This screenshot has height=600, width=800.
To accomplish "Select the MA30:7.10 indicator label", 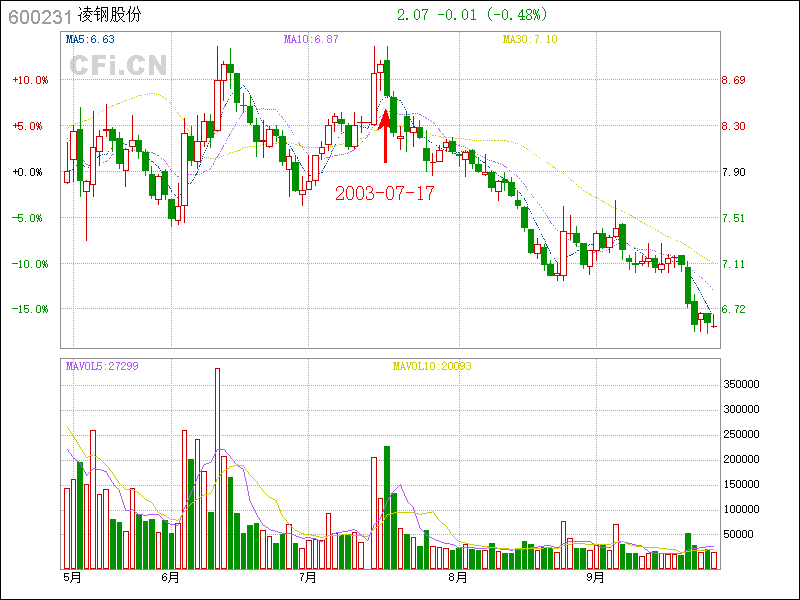I will tap(529, 40).
